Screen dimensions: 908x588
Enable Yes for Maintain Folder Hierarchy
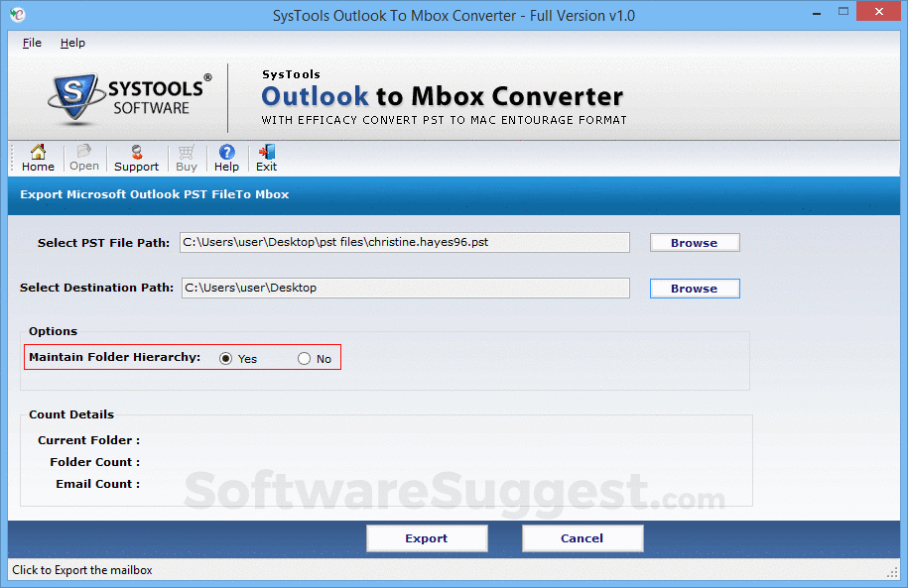pyautogui.click(x=226, y=358)
